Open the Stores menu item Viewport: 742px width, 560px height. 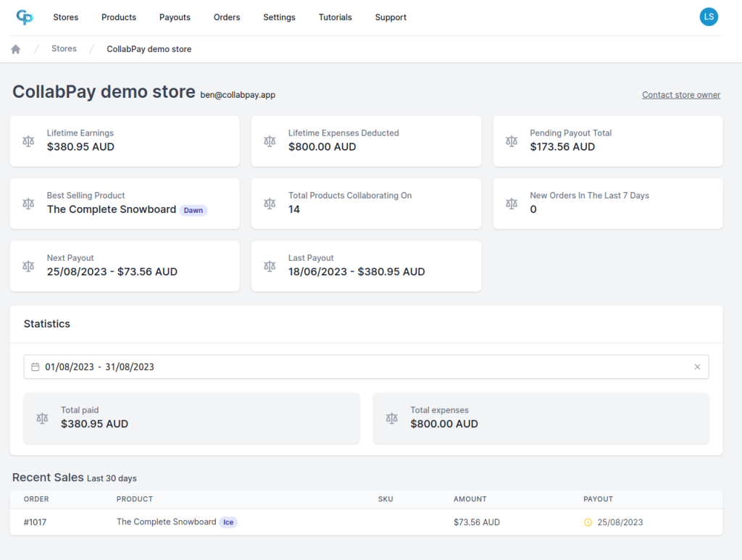pos(66,17)
